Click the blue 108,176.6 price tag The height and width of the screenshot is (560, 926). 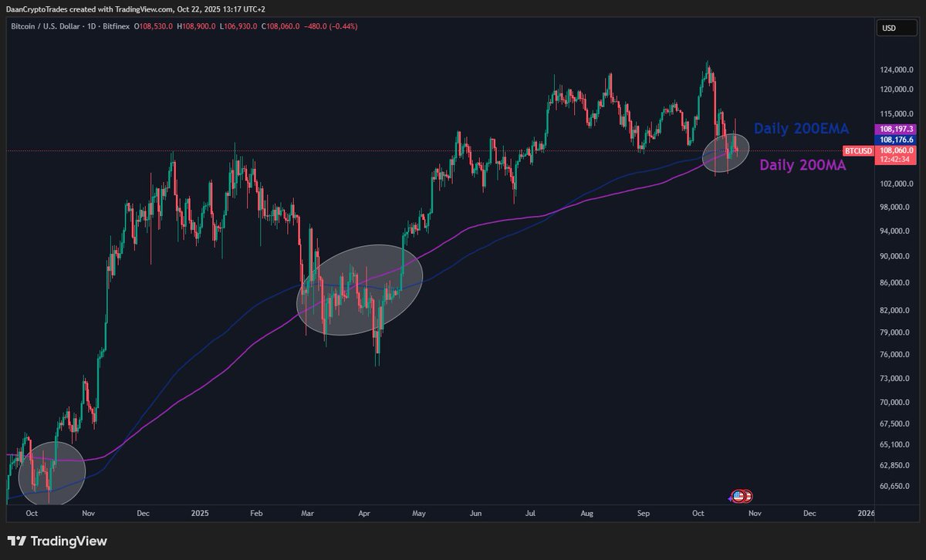[896, 140]
